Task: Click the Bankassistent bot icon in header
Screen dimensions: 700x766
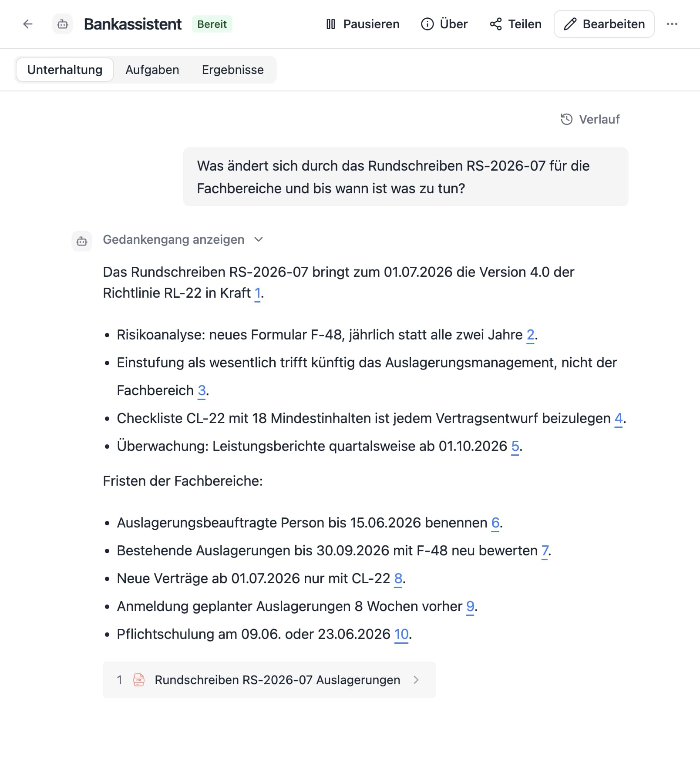Action: tap(63, 24)
